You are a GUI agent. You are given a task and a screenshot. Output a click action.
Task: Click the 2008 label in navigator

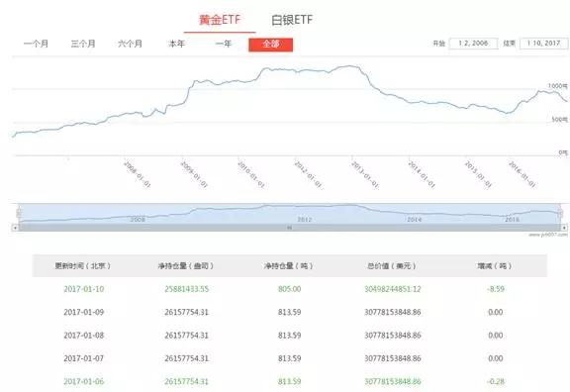138,220
